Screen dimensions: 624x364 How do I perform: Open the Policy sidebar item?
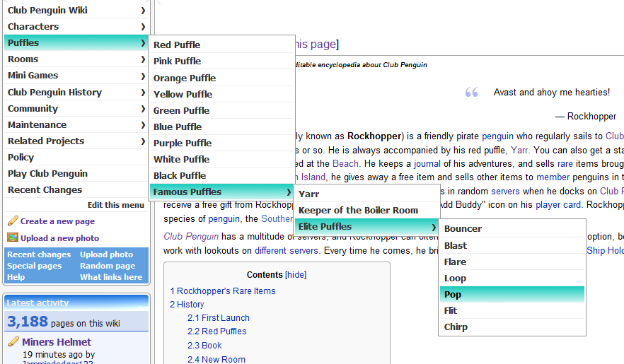click(x=76, y=158)
